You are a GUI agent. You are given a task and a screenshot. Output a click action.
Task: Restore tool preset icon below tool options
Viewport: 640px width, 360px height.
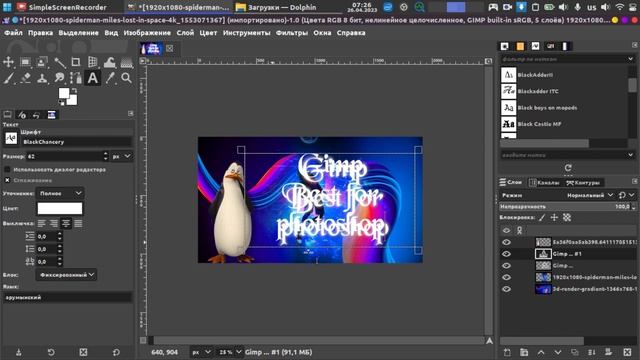click(51, 352)
